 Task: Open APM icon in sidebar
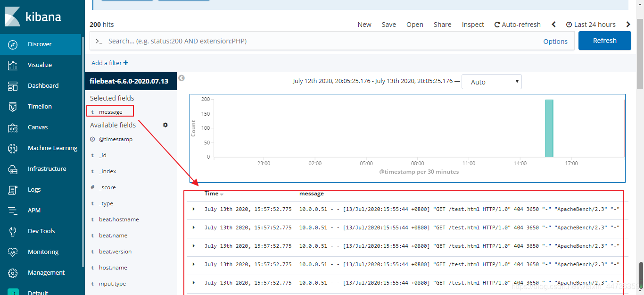13,211
